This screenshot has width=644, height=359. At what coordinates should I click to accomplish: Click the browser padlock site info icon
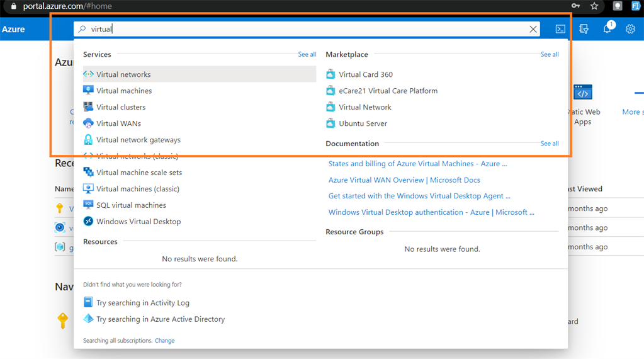[14, 6]
